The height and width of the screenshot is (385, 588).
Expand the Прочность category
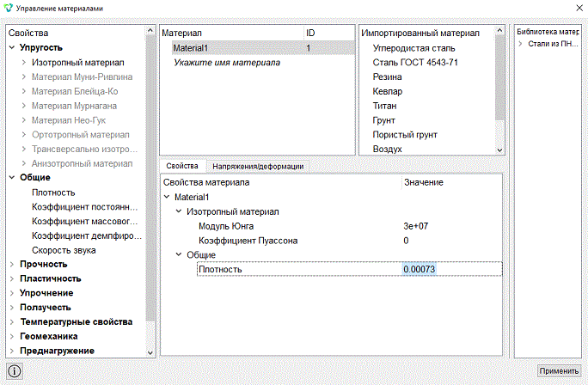[x=12, y=265]
